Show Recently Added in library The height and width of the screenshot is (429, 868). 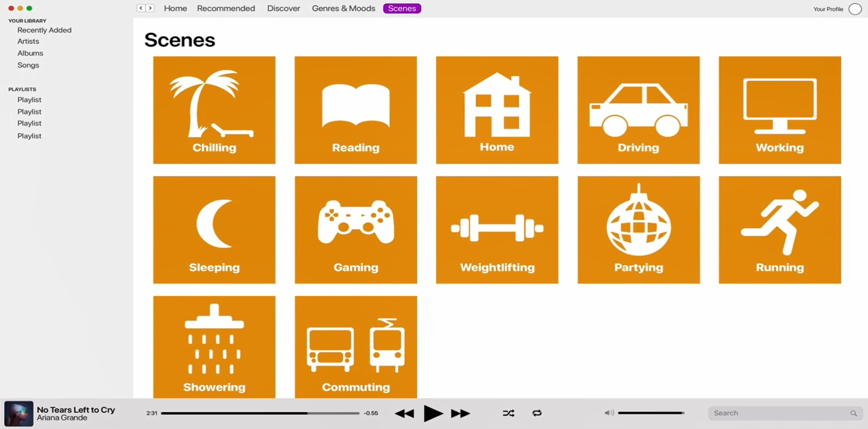[x=44, y=30]
